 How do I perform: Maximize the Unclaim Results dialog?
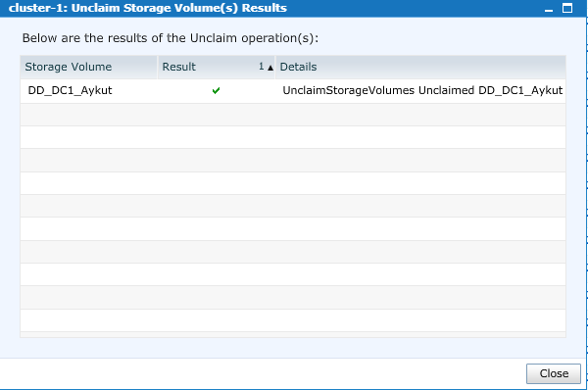[x=567, y=8]
